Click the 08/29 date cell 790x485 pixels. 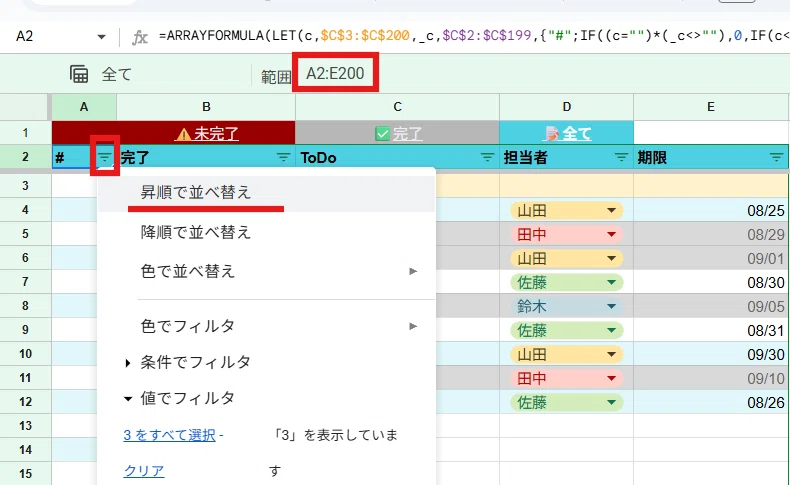tap(711, 234)
